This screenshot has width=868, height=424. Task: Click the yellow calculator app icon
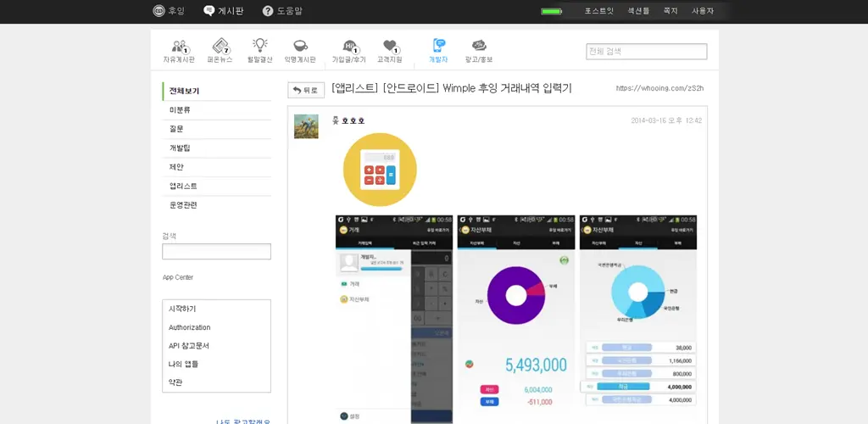(380, 170)
